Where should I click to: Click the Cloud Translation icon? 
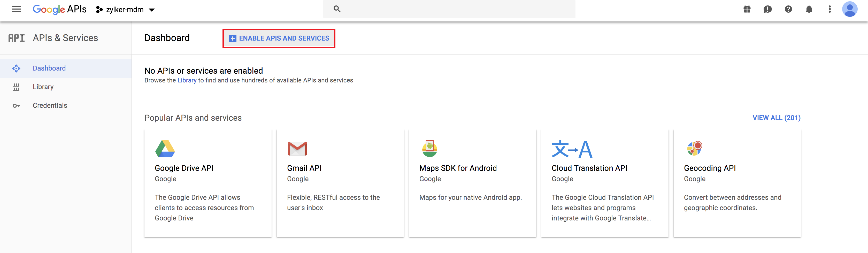(572, 149)
